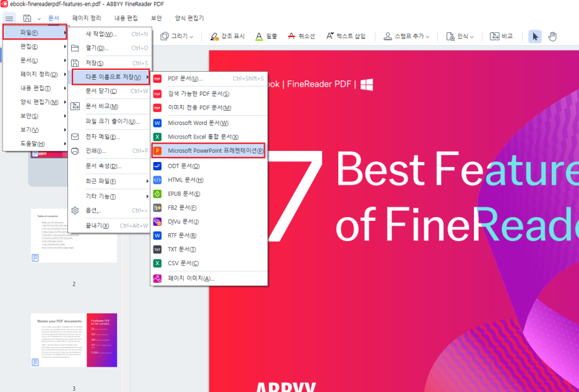Save as RTF 문서(R)
Image resolution: width=579 pixels, height=392 pixels.
(x=209, y=236)
